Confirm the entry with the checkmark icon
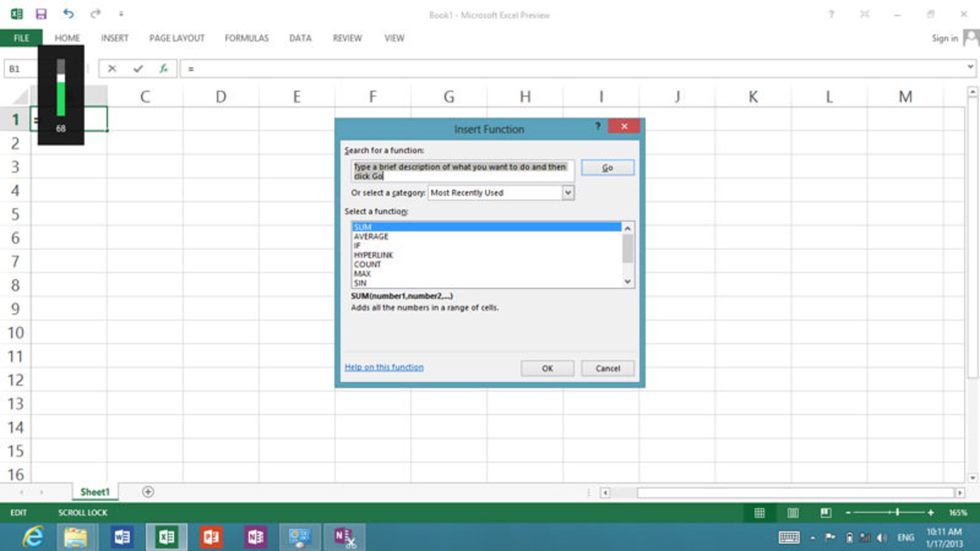The image size is (980, 551). click(x=138, y=68)
